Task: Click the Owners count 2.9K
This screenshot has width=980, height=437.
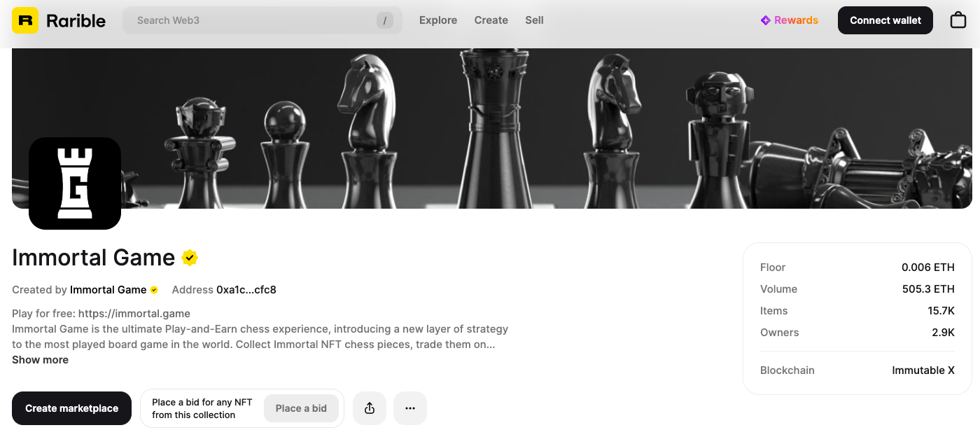Action: [x=943, y=333]
